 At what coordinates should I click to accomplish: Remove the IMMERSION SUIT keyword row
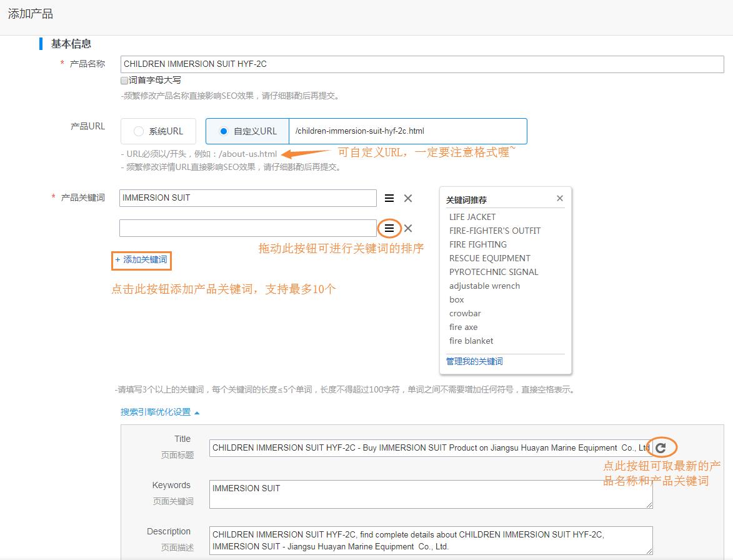408,198
